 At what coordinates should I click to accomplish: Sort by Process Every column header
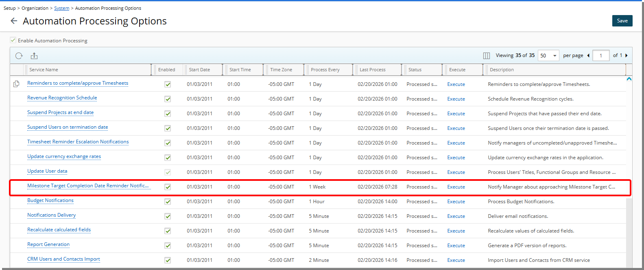(325, 70)
